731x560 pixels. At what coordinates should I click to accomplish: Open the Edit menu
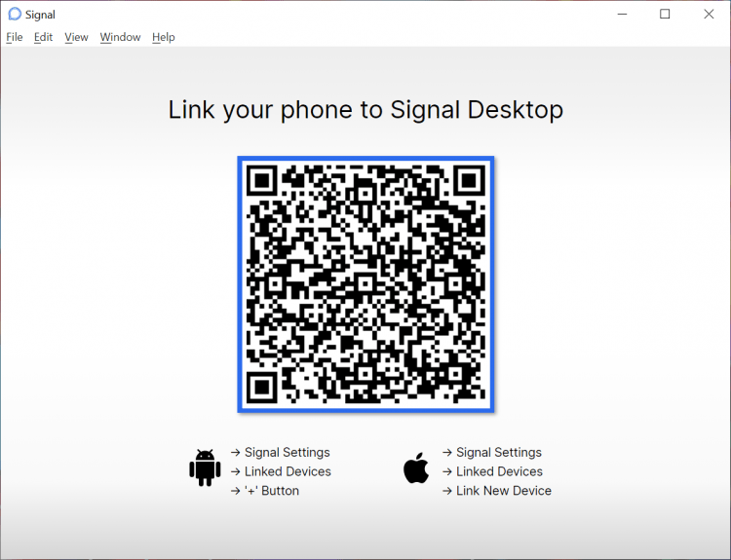tap(43, 37)
